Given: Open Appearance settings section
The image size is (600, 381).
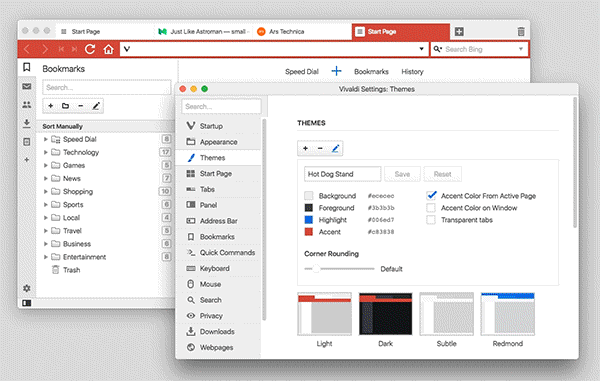Looking at the screenshot, I should (x=218, y=142).
